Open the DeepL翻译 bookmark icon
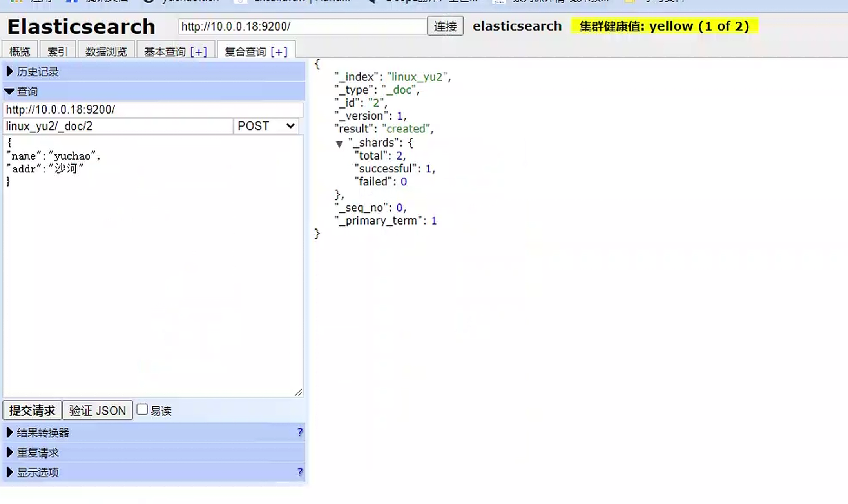 tap(371, 1)
